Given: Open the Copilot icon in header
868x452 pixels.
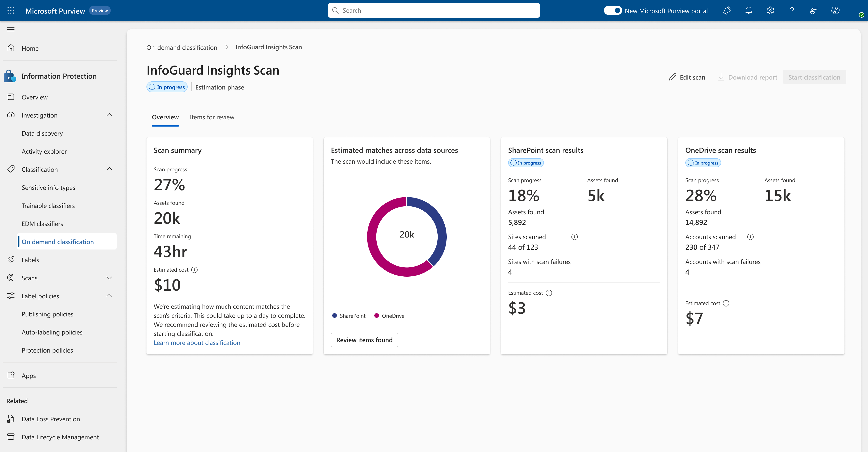Looking at the screenshot, I should click(835, 10).
